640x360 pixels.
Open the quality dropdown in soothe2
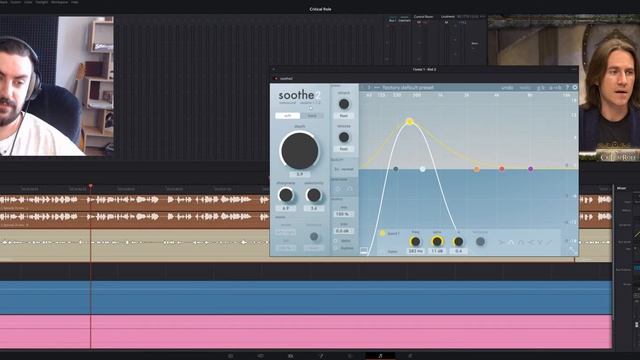[344, 169]
